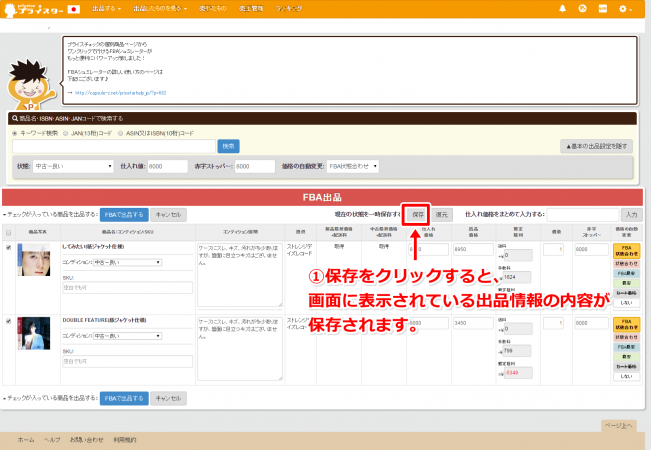The width and height of the screenshot is (651, 450).
Task: Click the DOUBLE FEATURE SKU input field
Action: coord(127,361)
